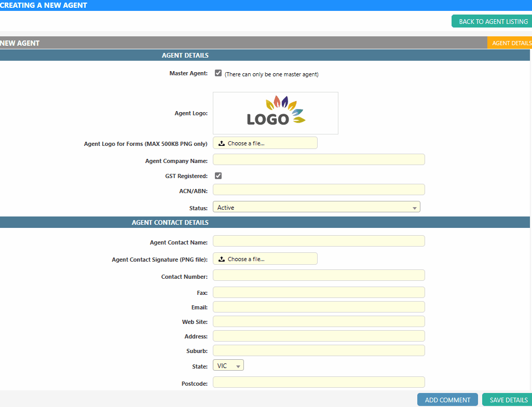The height and width of the screenshot is (407, 532).
Task: Click the Fax input field
Action: tap(319, 293)
